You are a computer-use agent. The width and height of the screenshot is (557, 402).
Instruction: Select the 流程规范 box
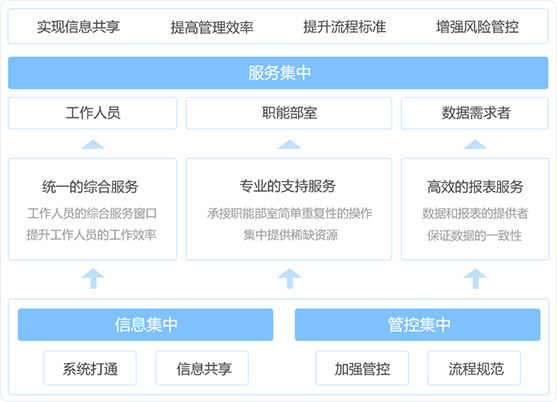pos(474,368)
